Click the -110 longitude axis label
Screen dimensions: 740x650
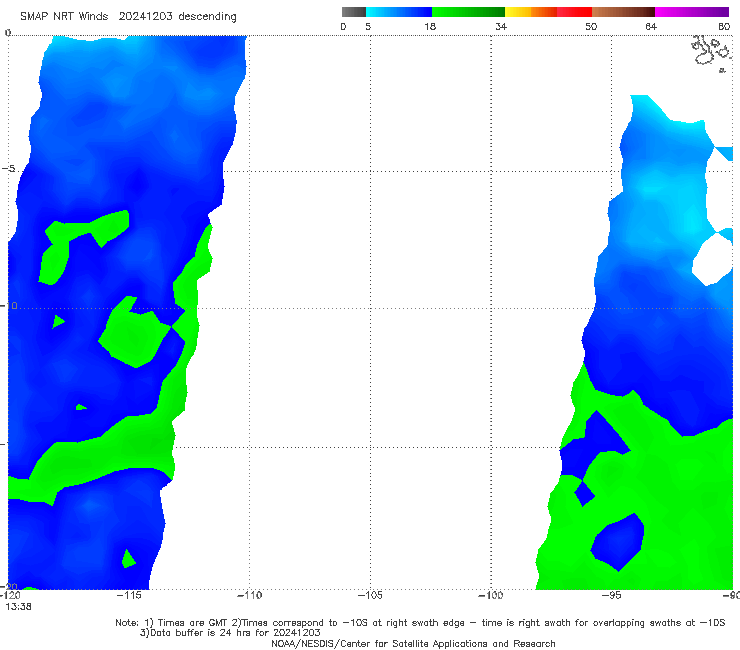click(x=250, y=595)
